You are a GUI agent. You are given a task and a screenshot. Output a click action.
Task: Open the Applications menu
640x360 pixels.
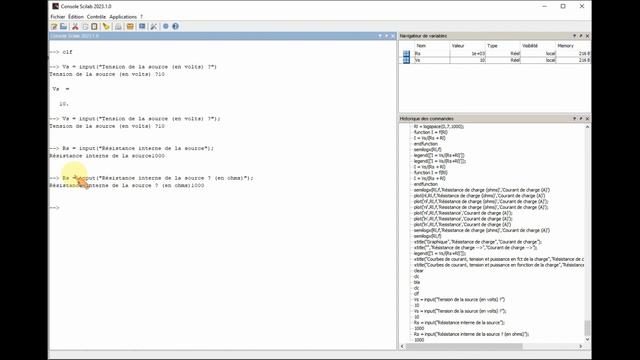[123, 17]
